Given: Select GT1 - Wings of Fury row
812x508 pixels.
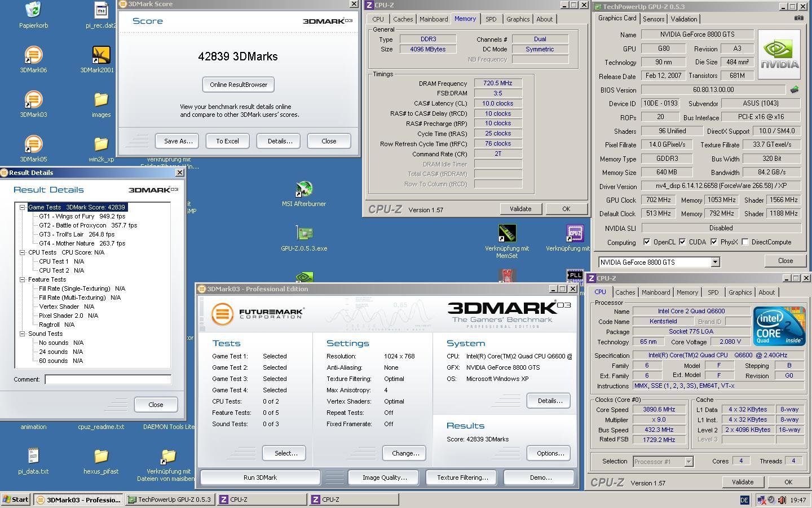Looking at the screenshot, I should click(x=82, y=216).
